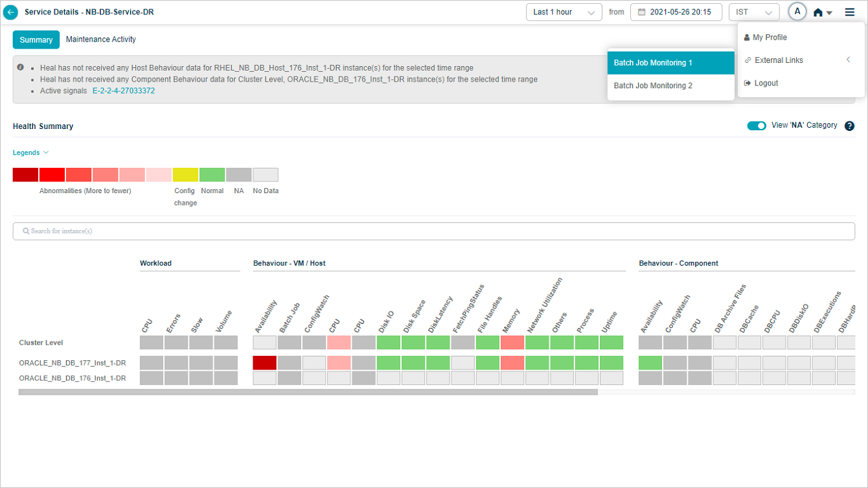Click the info icon in notification banner
The width and height of the screenshot is (868, 488).
click(21, 67)
